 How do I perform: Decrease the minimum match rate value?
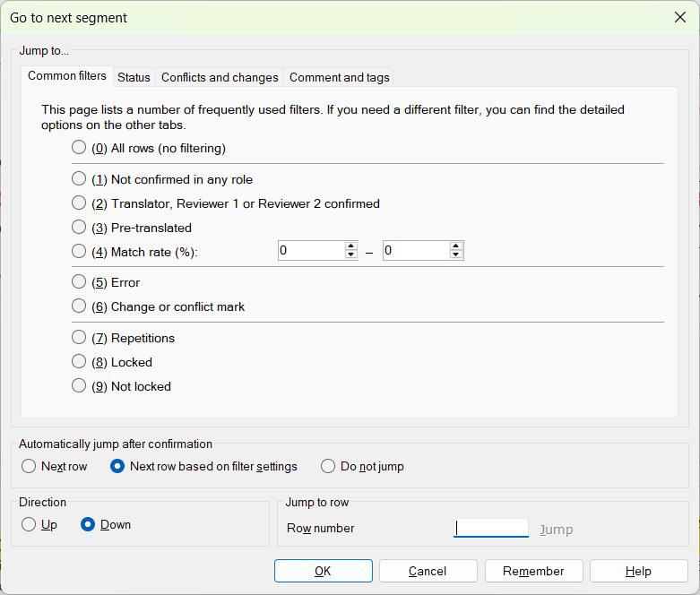click(x=351, y=255)
